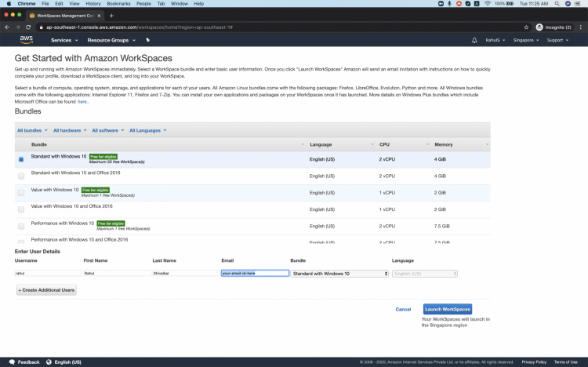Open the notifications bell
The image size is (588, 367).
(474, 40)
